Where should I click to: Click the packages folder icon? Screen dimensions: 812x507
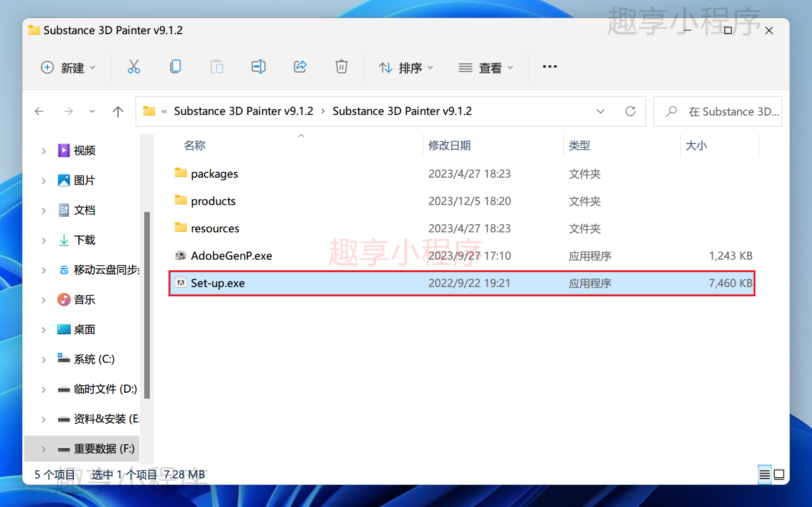coord(181,173)
